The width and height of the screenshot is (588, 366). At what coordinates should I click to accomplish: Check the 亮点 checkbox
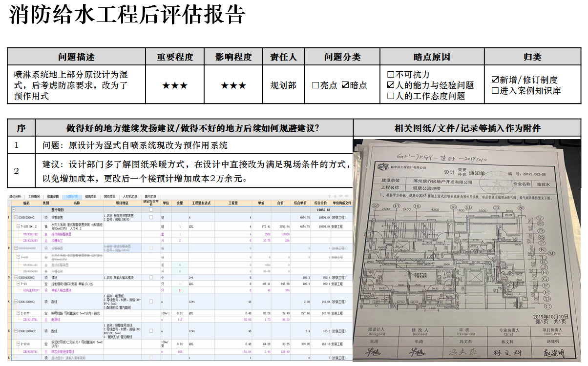tap(315, 85)
